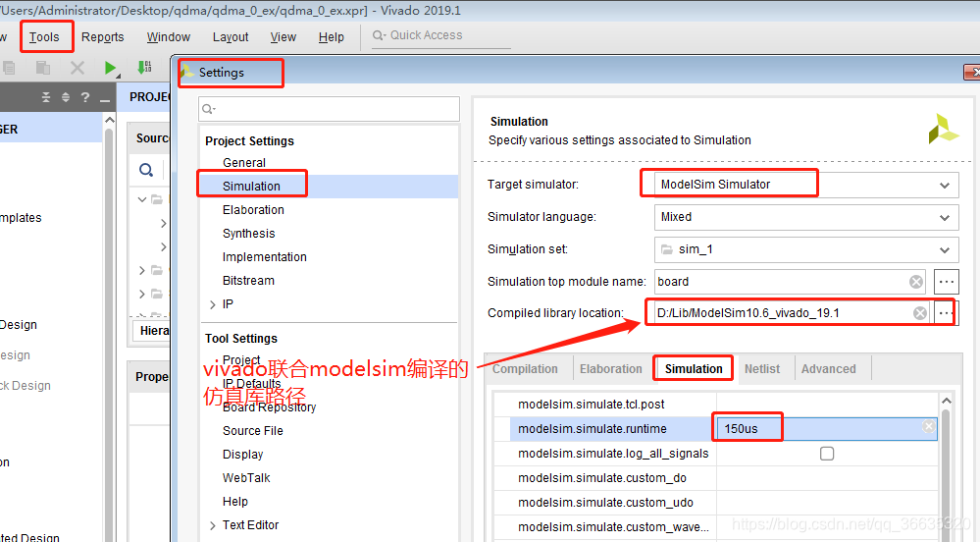
Task: Click the X delete toolbar icon
Action: [77, 68]
